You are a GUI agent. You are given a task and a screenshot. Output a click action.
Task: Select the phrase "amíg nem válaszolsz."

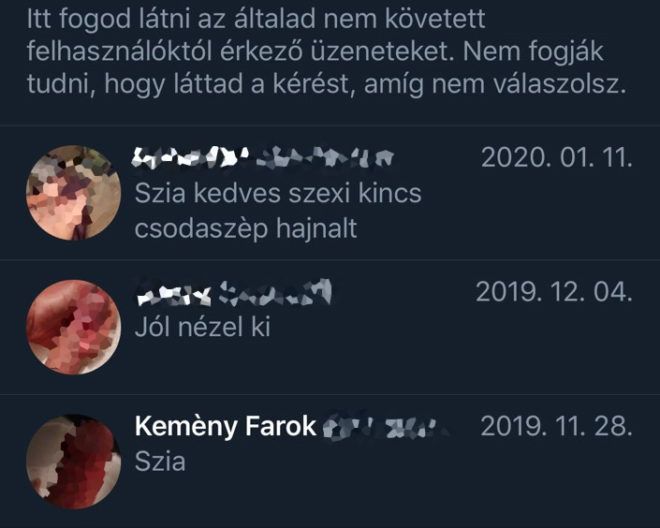[495, 85]
